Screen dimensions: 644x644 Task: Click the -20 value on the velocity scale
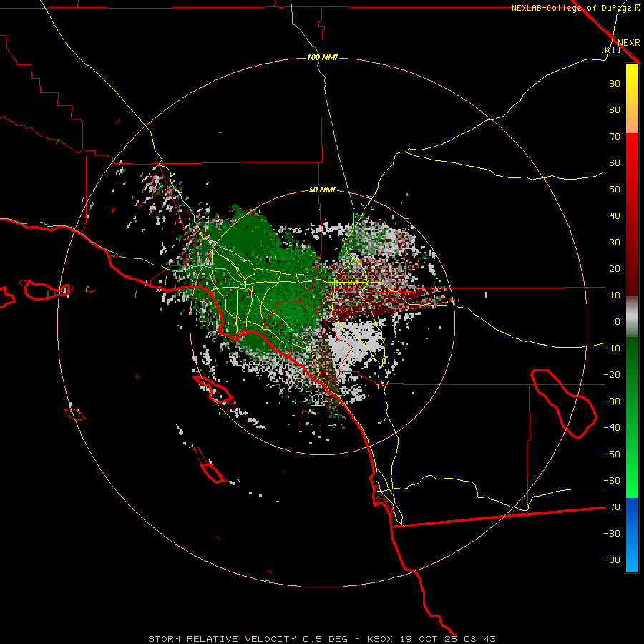point(612,374)
